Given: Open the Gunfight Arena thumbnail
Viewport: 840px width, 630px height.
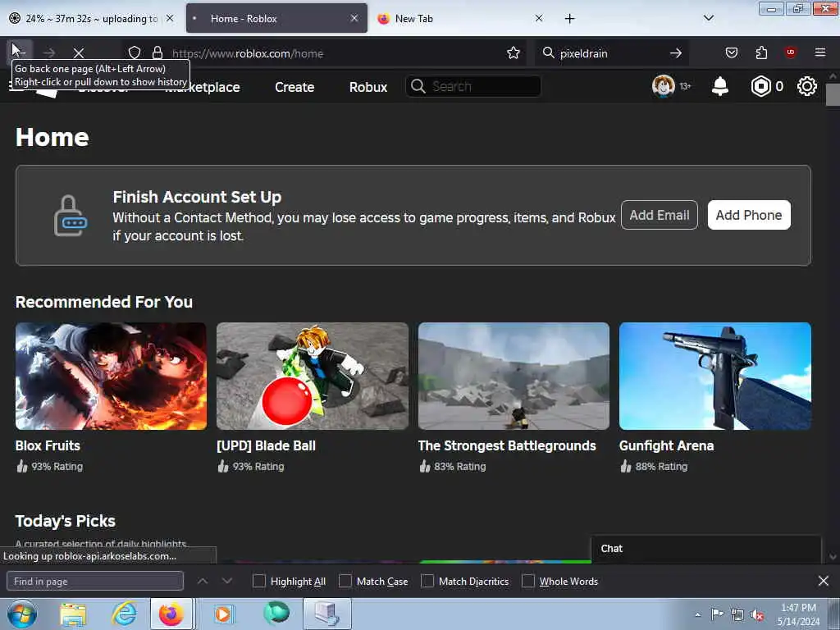Looking at the screenshot, I should [x=715, y=376].
